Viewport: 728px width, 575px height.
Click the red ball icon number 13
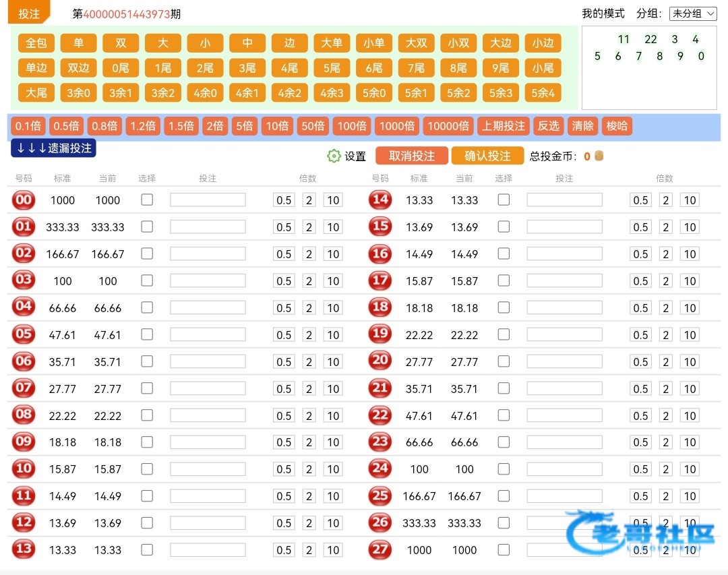coord(24,549)
